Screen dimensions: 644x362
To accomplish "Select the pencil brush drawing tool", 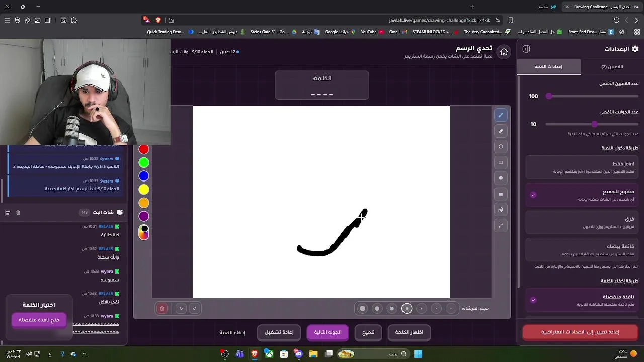I will point(501,115).
